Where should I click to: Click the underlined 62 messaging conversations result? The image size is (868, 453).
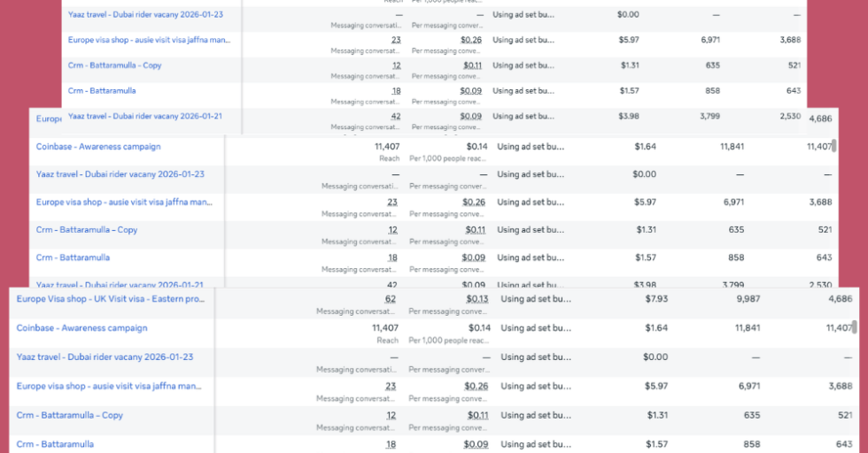tap(390, 299)
